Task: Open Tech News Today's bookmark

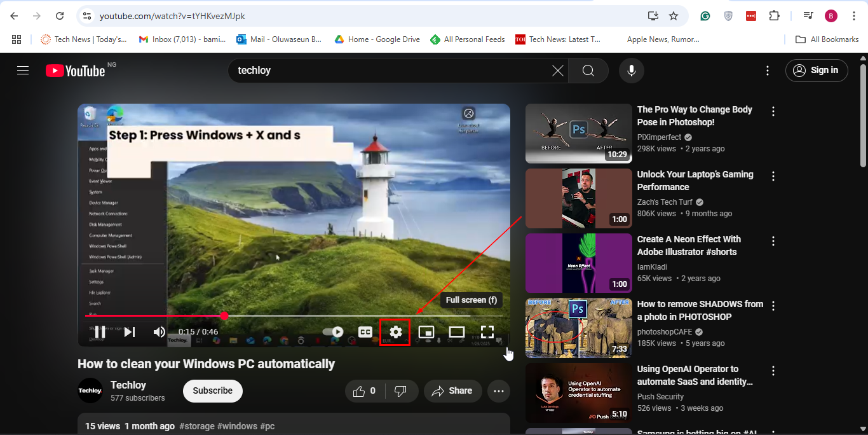Action: pos(84,39)
